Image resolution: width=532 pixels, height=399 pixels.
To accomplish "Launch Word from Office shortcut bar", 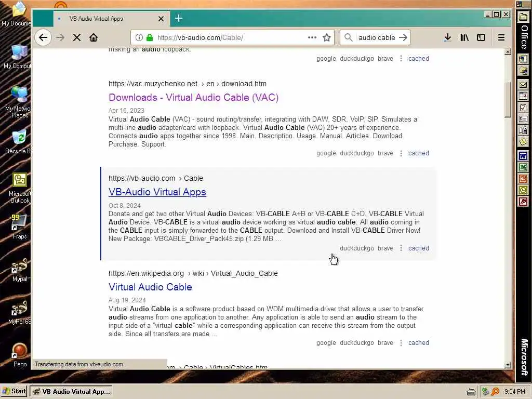I will click(x=523, y=156).
